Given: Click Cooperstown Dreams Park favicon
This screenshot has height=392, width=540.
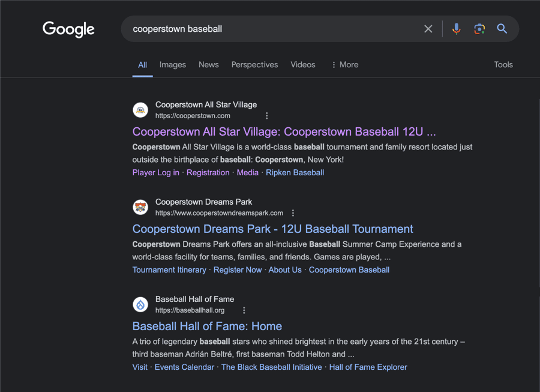Looking at the screenshot, I should point(140,207).
